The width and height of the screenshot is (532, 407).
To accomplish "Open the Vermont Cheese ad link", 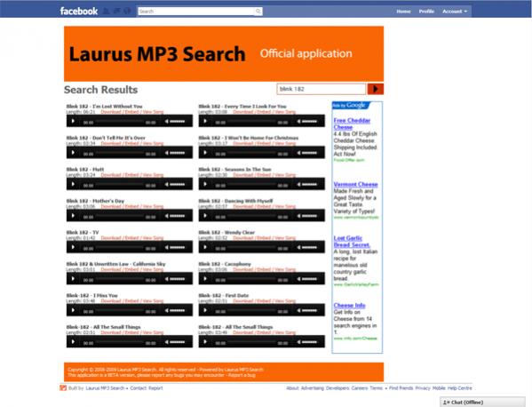I will click(x=355, y=184).
